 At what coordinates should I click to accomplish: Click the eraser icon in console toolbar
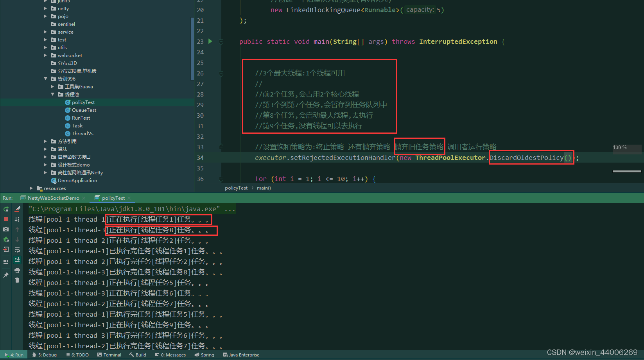[17, 209]
